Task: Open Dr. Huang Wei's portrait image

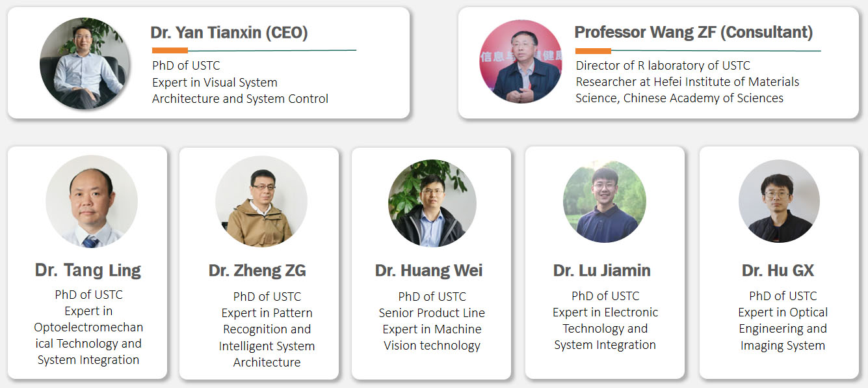Action: point(432,203)
